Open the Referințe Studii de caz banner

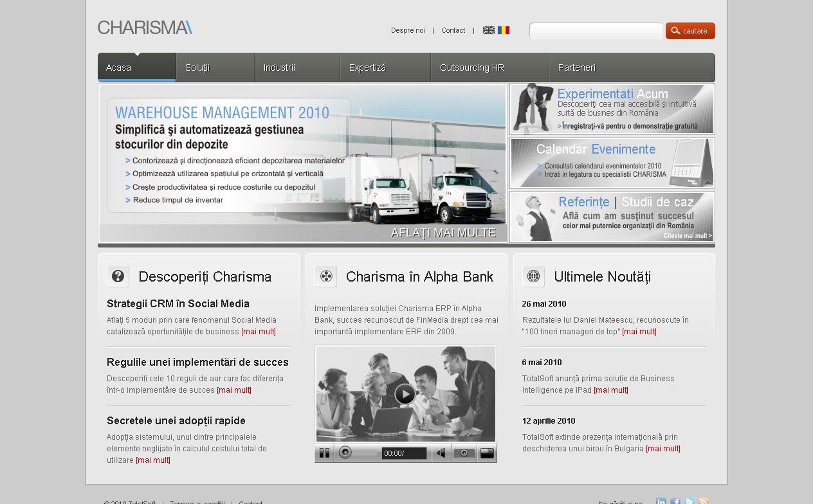pos(612,217)
